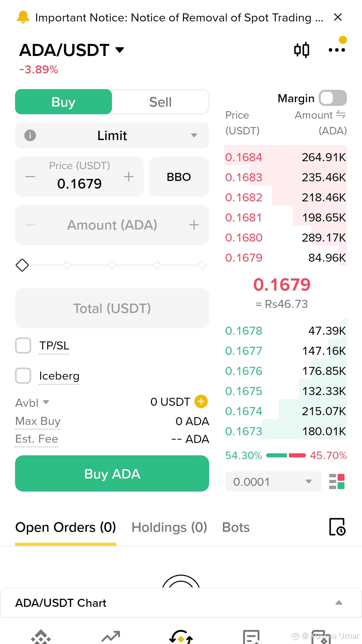
Task: Switch order book layout view icon
Action: click(x=337, y=481)
